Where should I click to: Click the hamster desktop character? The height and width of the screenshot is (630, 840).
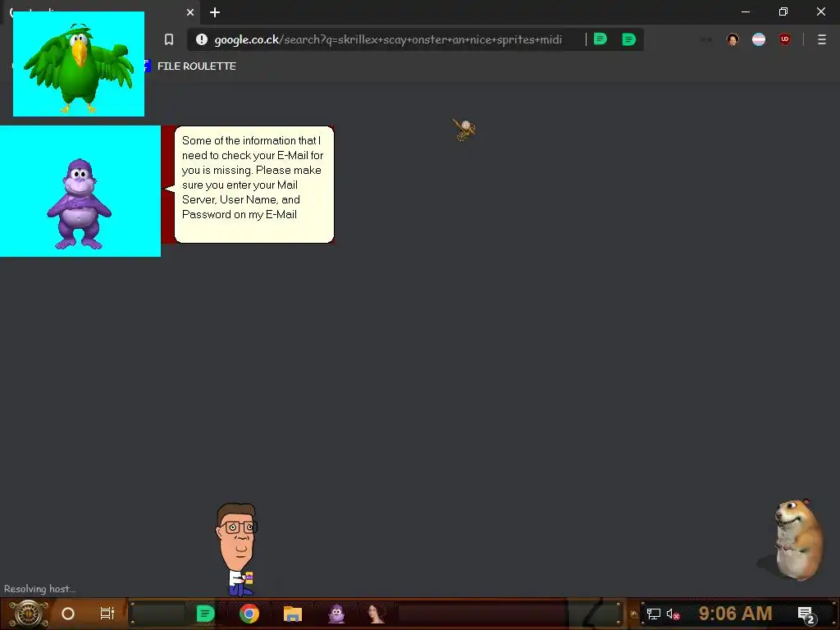[797, 540]
